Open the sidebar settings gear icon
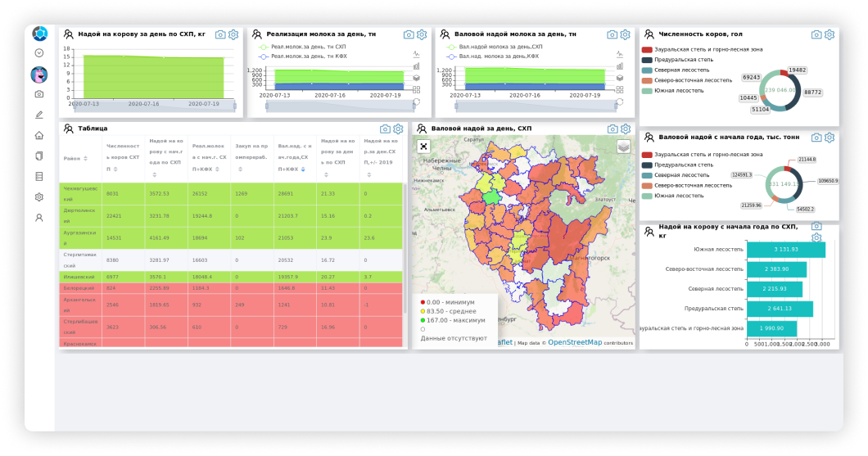 (x=38, y=197)
